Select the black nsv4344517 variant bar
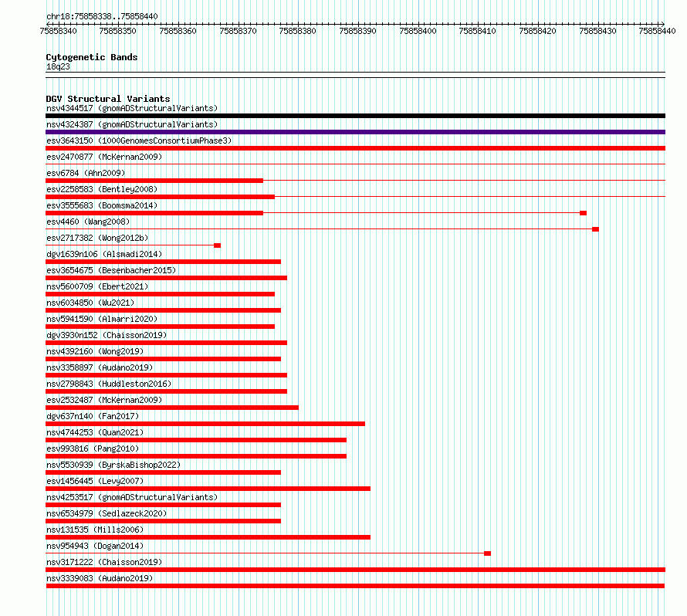687x616 pixels. point(355,116)
